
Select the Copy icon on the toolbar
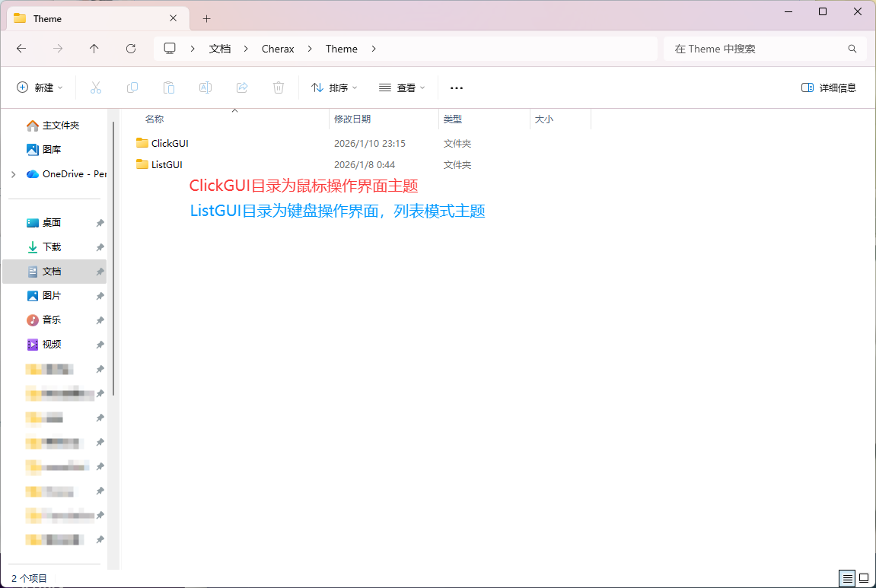pos(132,87)
